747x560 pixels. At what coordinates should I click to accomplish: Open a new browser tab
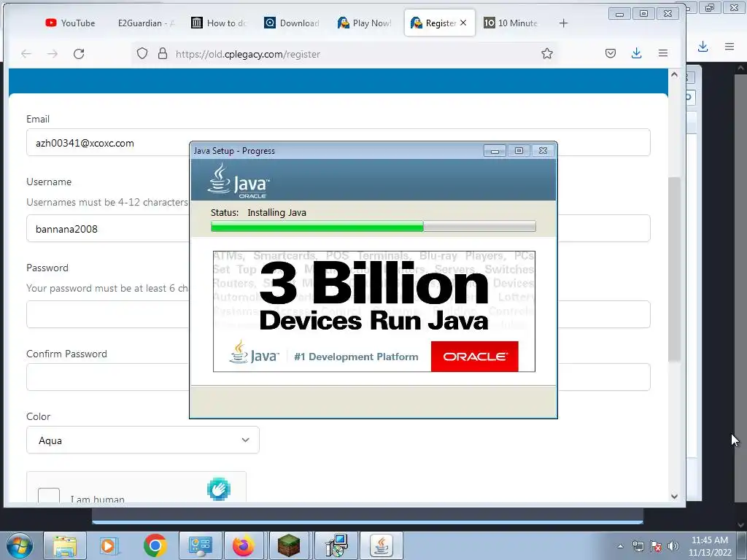click(x=563, y=23)
